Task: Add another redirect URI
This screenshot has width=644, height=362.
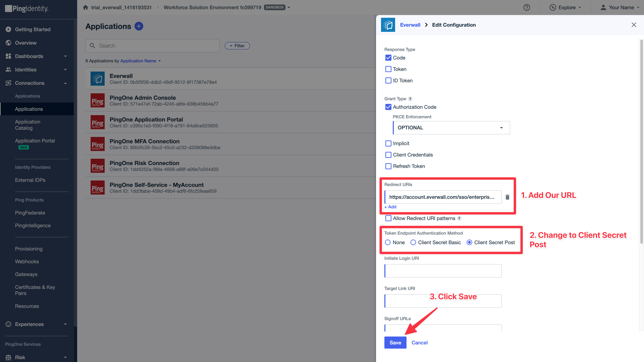Action: tap(390, 207)
